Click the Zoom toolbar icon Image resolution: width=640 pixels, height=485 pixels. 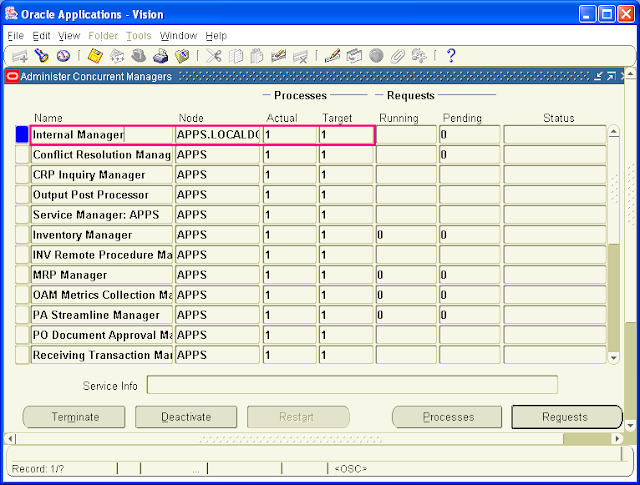point(354,56)
